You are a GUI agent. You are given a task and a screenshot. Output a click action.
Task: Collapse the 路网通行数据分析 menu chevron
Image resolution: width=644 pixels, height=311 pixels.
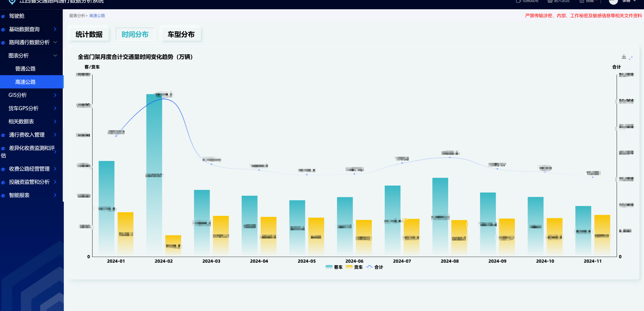(x=55, y=42)
